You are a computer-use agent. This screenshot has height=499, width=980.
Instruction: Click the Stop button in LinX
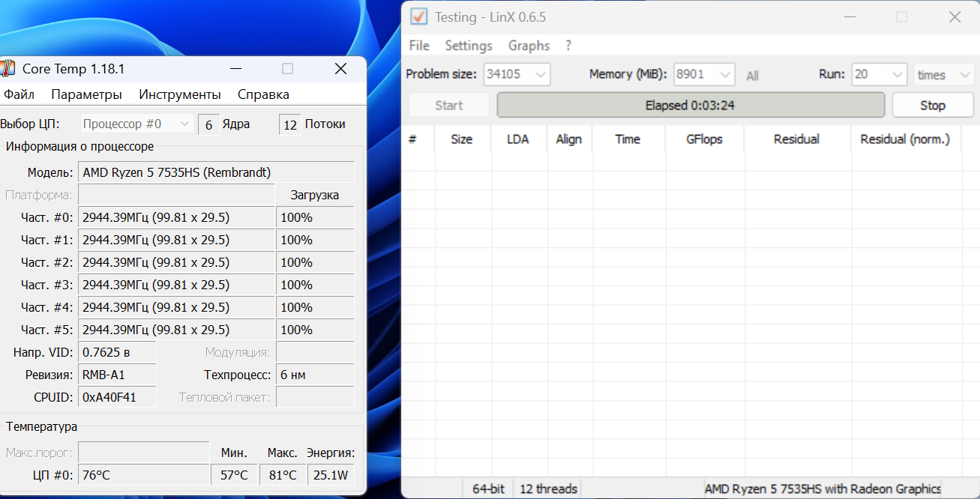[933, 106]
